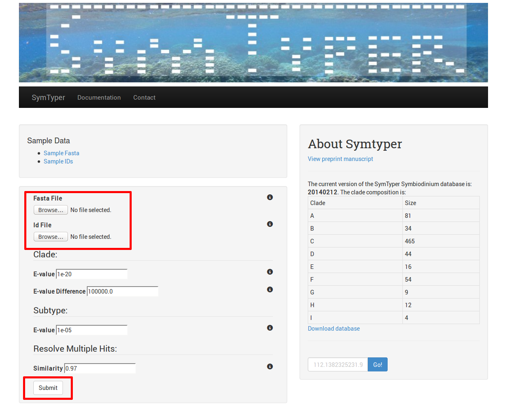
Task: Open the Sample IDs link
Action: pos(58,161)
